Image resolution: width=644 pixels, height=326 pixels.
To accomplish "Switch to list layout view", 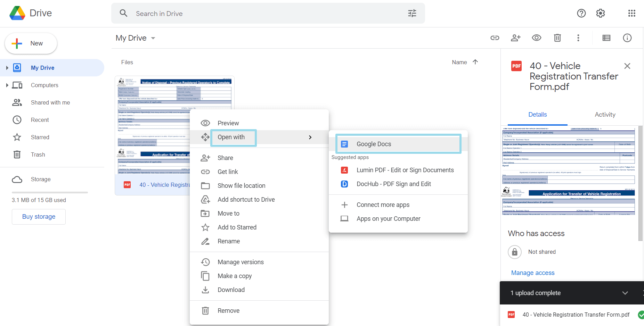I will click(x=606, y=38).
